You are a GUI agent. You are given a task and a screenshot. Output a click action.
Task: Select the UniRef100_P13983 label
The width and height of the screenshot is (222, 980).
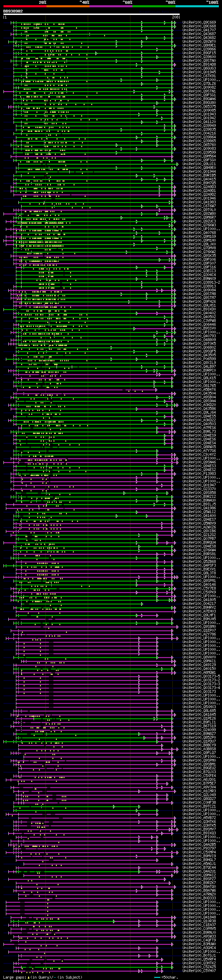pyautogui.click(x=199, y=473)
